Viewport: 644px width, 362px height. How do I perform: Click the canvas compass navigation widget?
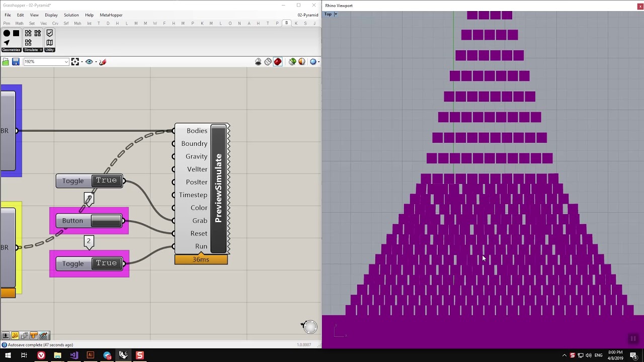click(309, 327)
